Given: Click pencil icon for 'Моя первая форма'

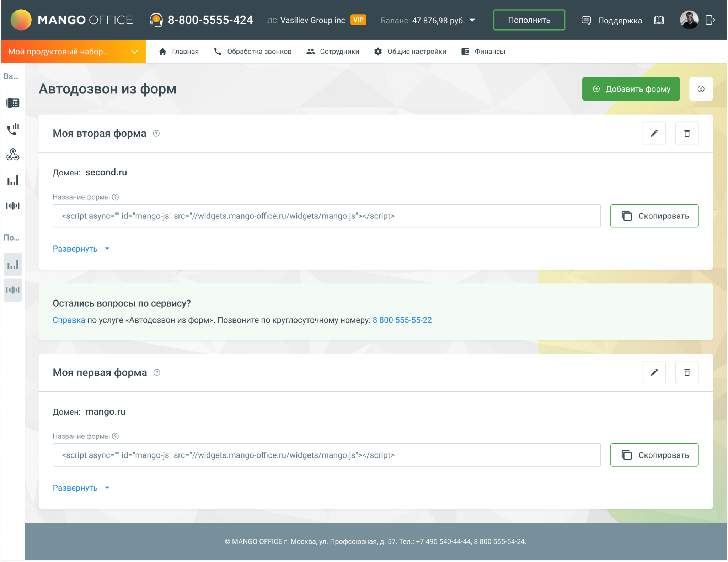Looking at the screenshot, I should (x=654, y=372).
